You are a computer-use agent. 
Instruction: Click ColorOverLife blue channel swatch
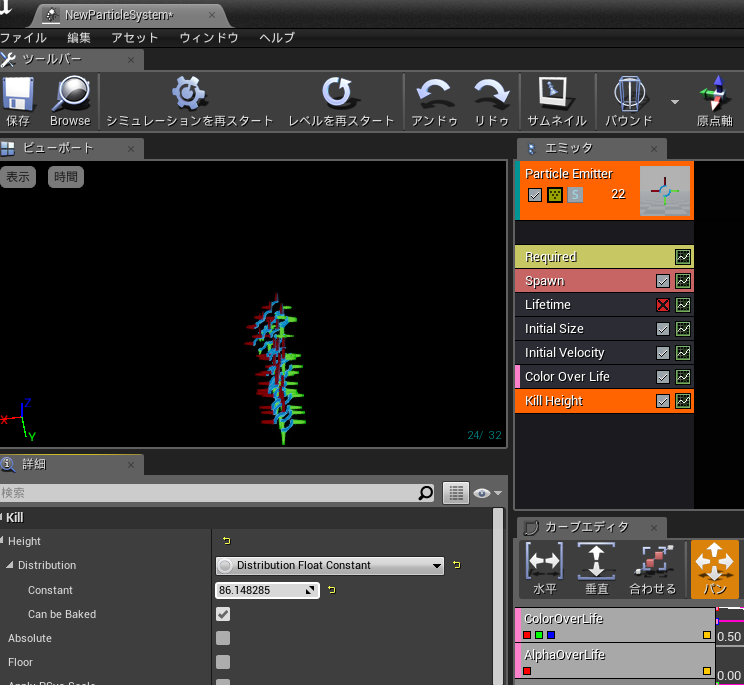coord(551,635)
